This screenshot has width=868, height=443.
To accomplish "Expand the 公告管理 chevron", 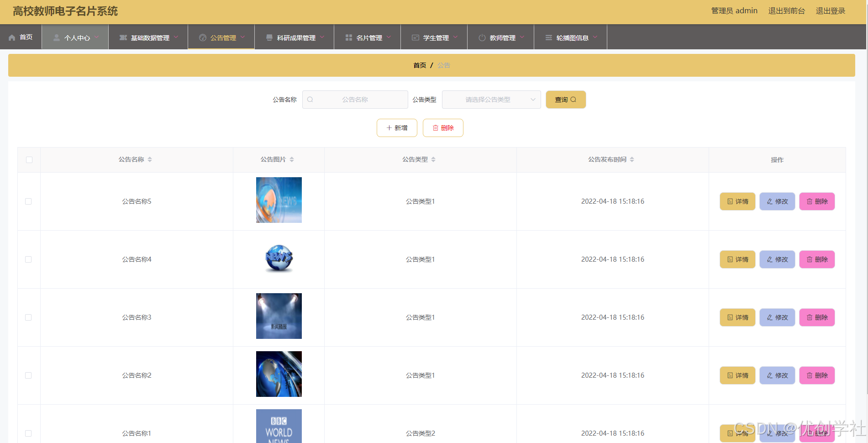I will tap(242, 37).
